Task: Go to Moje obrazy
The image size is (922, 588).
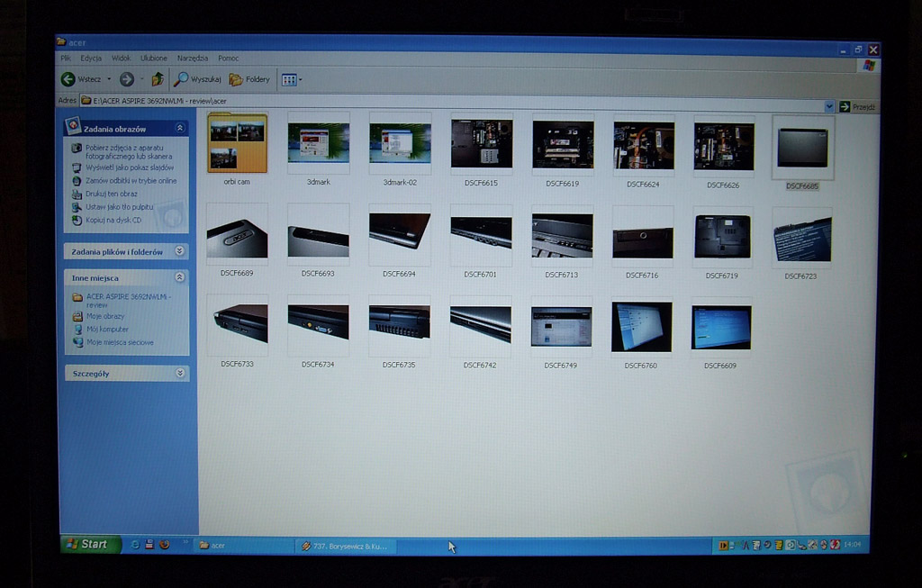Action: tap(105, 316)
